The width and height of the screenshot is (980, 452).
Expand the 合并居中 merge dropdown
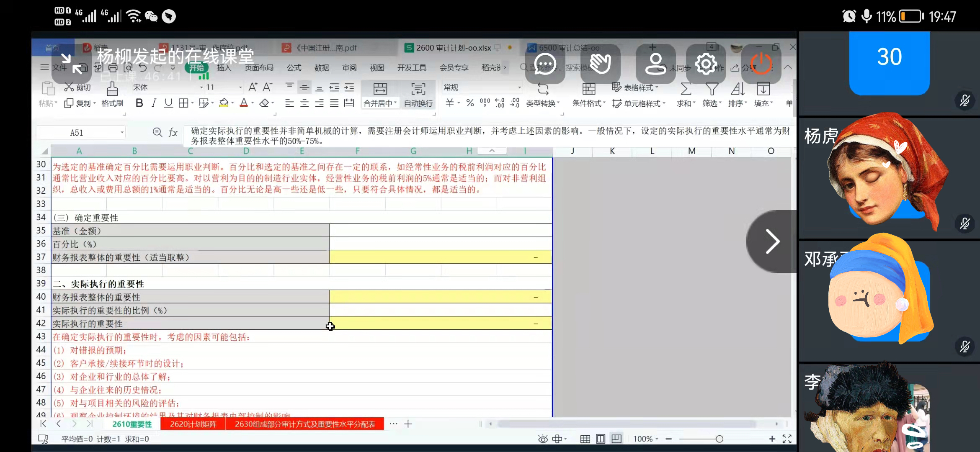click(x=395, y=103)
